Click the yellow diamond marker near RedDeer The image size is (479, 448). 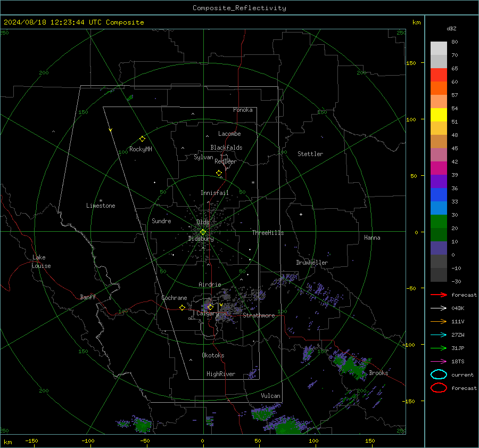(x=219, y=173)
